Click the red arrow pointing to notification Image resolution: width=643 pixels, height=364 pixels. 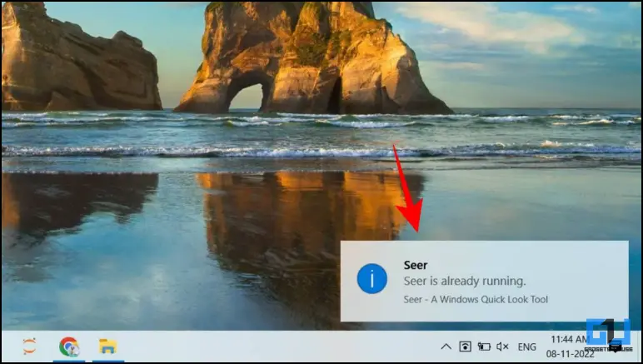click(409, 189)
